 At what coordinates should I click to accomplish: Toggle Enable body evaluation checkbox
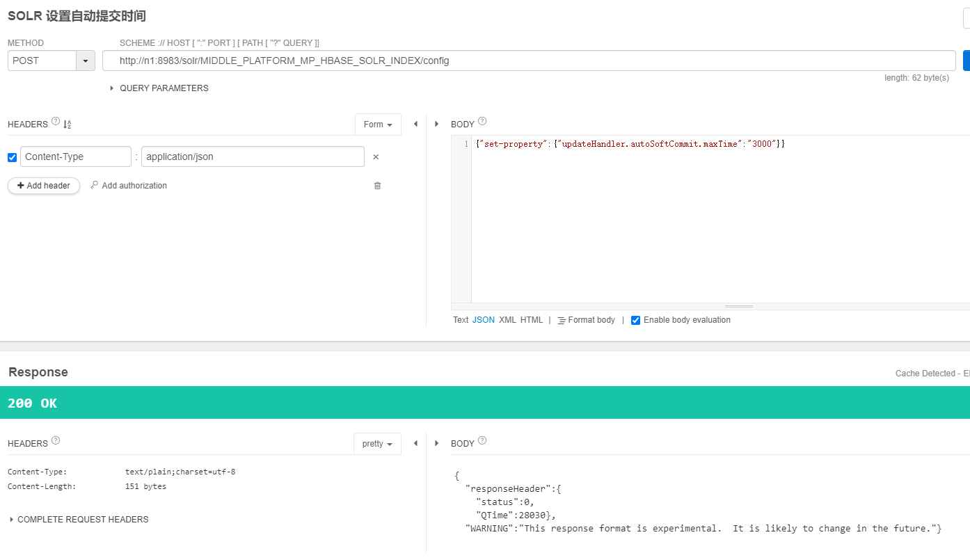click(x=635, y=320)
